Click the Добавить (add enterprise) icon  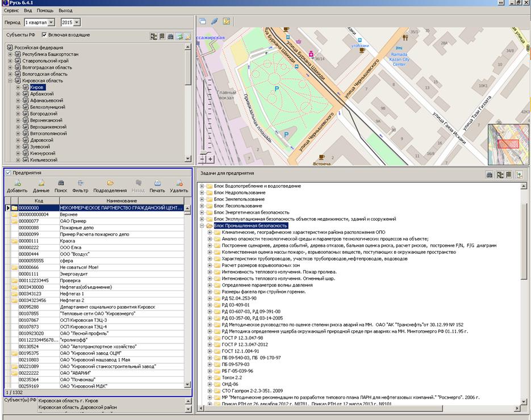tap(17, 183)
